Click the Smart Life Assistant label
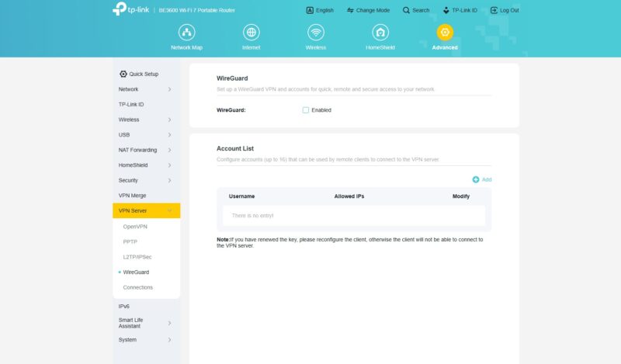This screenshot has width=621, height=364. click(130, 323)
